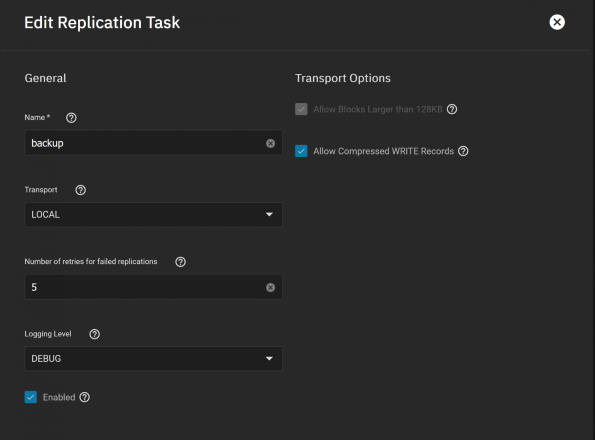The image size is (595, 440).
Task: Show help for Transport setting
Action: tap(80, 190)
